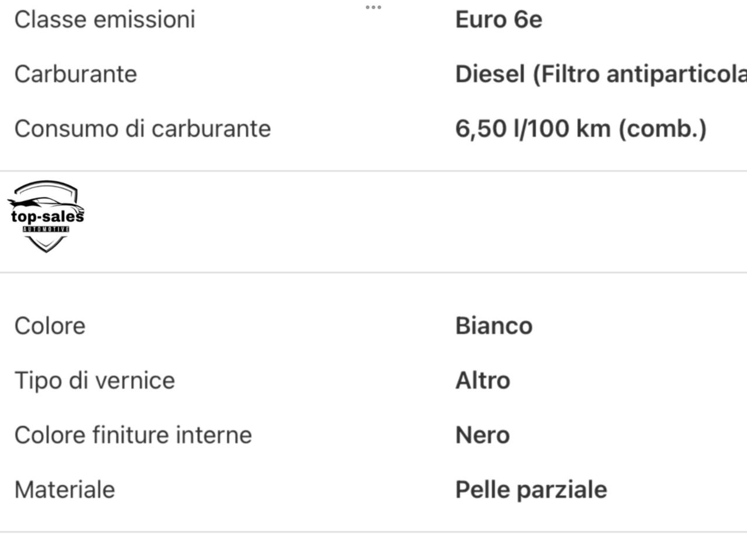Click the shield tip of dealer logo

[46, 247]
